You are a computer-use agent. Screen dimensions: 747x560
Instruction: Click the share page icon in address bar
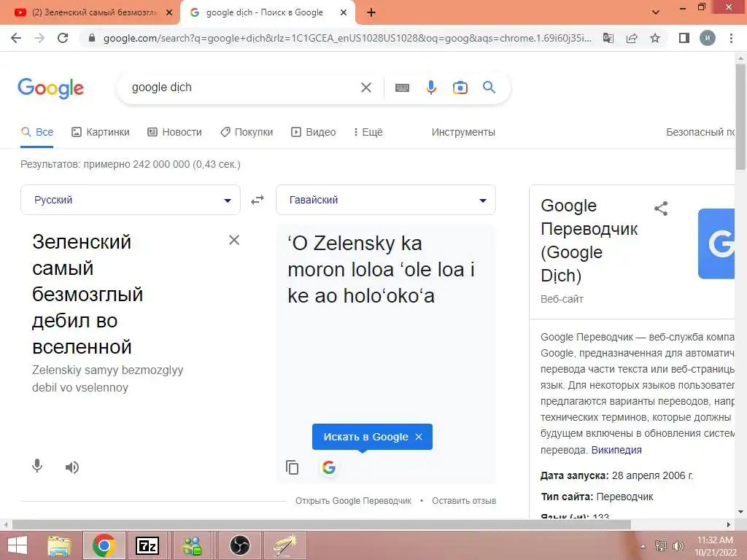coord(632,38)
